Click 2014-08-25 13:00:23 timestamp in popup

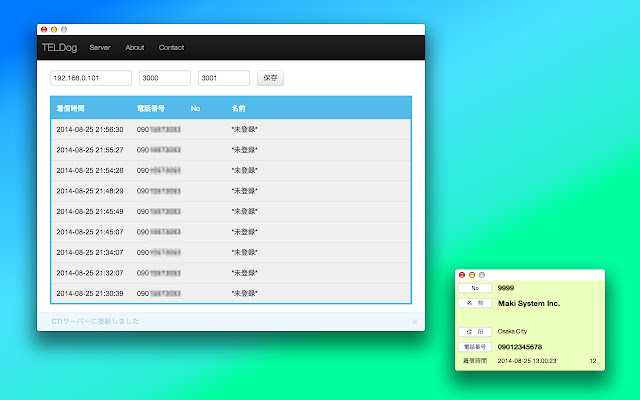point(527,361)
